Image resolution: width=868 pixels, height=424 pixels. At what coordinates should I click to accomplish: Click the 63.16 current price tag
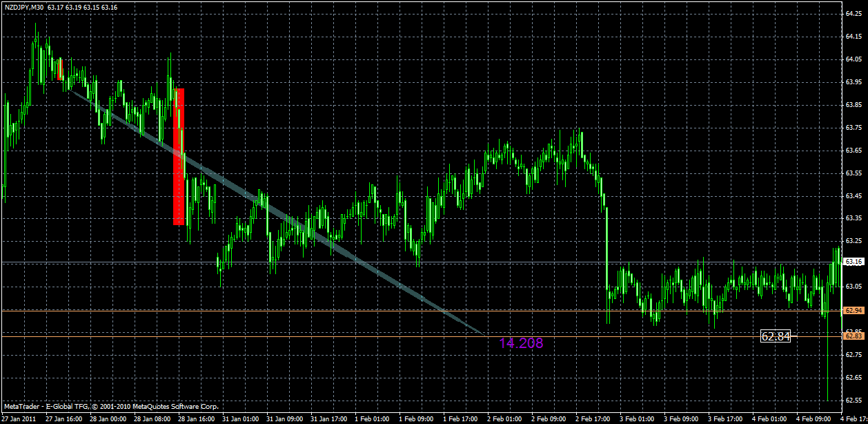(x=853, y=262)
